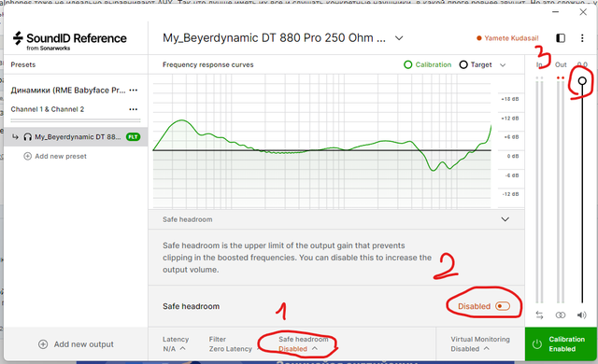Screen dimensions: 598x364
Task: Open the preset name dropdown chevron
Action: click(x=399, y=38)
